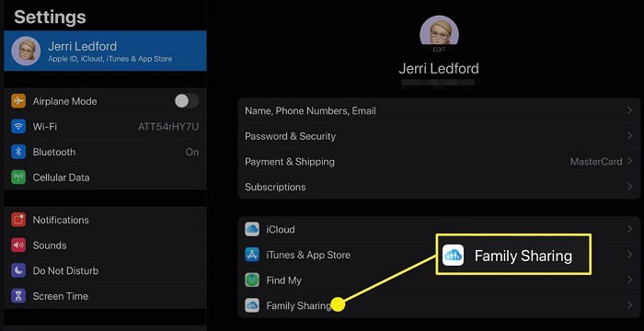644x331 pixels.
Task: Tap the large profile photo above the EDIT label
Action: point(439,31)
